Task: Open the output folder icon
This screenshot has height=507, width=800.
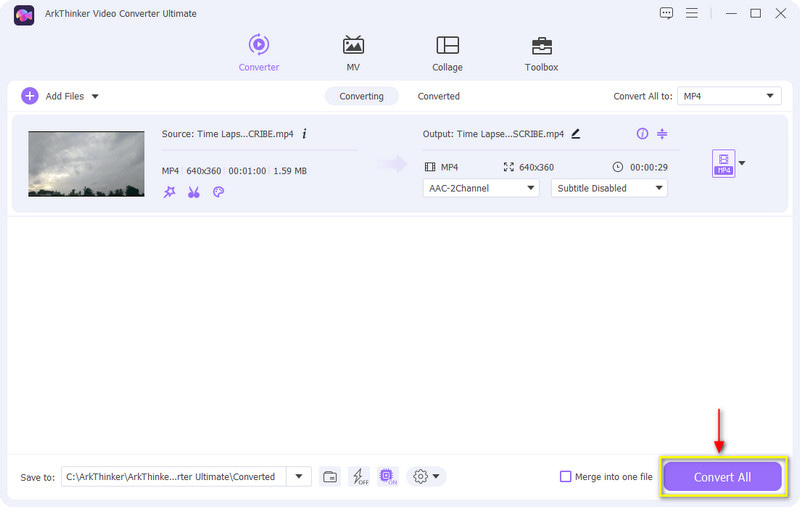Action: coord(330,477)
